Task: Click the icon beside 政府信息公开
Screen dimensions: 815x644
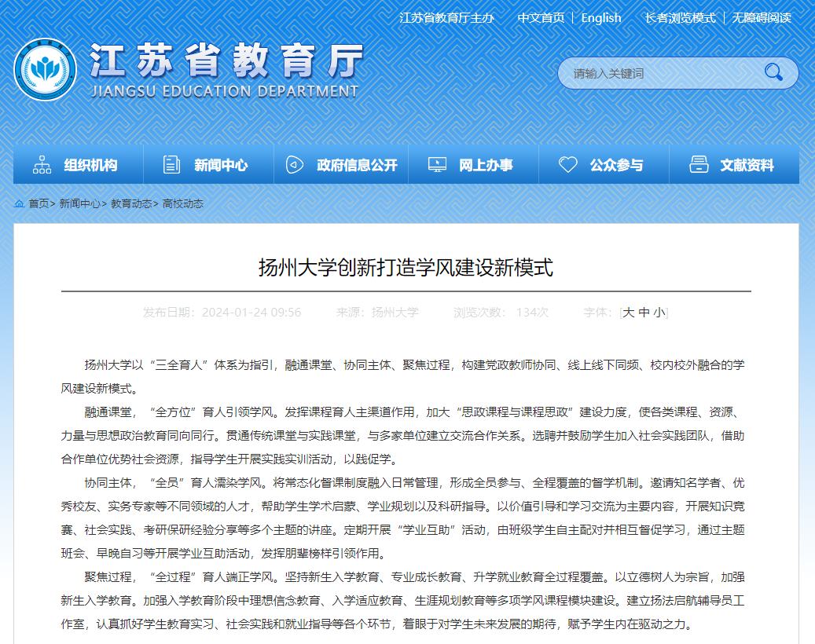Action: click(x=295, y=165)
